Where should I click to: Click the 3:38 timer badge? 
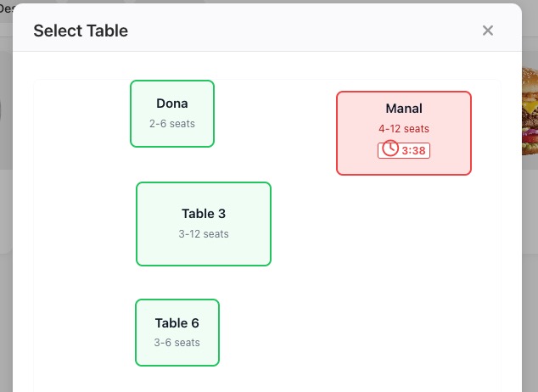pos(404,150)
